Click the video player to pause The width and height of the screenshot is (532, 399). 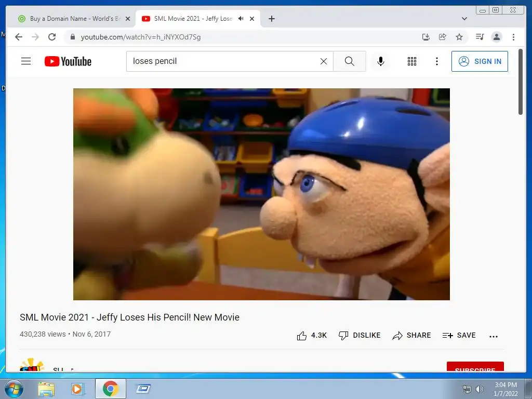pyautogui.click(x=261, y=194)
